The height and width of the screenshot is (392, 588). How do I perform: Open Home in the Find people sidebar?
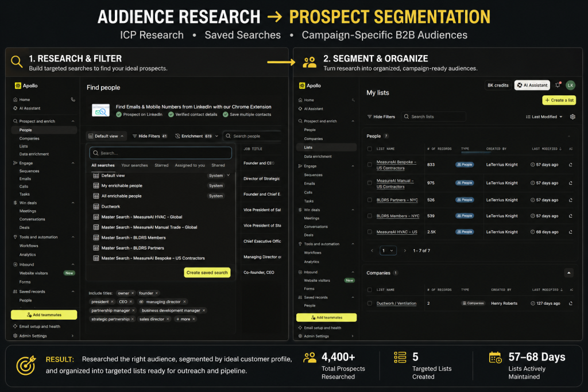(x=24, y=100)
